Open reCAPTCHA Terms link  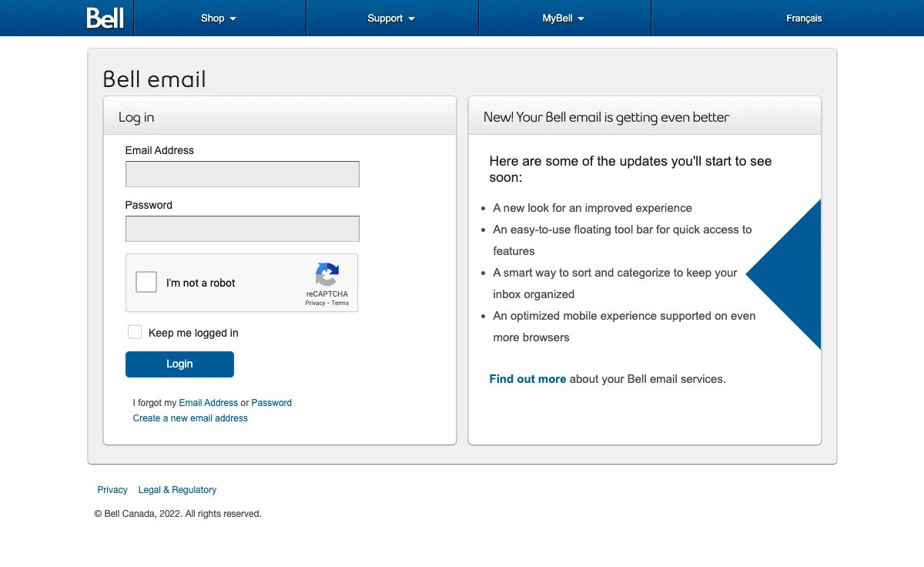340,304
